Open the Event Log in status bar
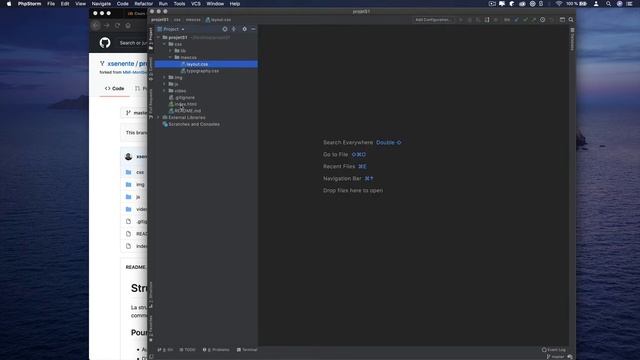 [554, 350]
